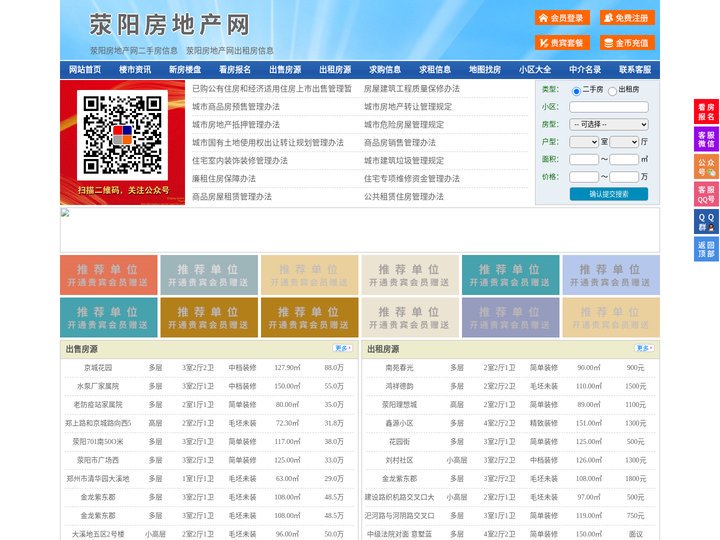Open 鸿祥德韵 rental listing
Screen dimensions: 720x540
pos(399,386)
